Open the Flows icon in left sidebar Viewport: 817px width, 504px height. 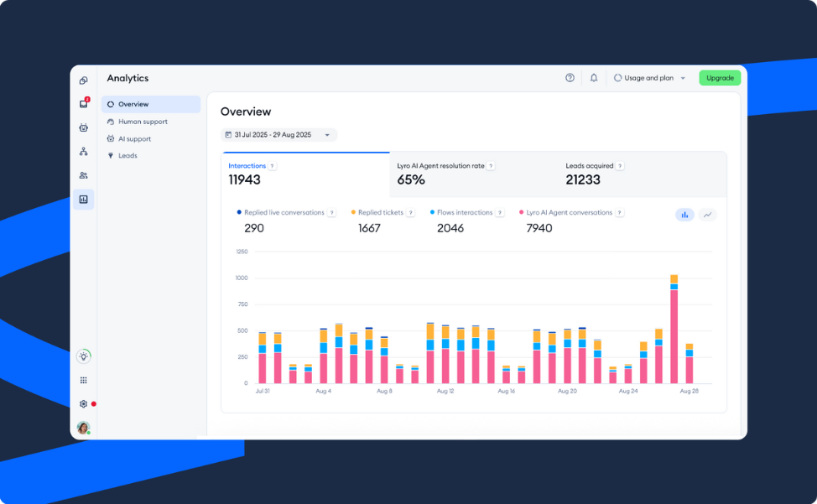[83, 152]
